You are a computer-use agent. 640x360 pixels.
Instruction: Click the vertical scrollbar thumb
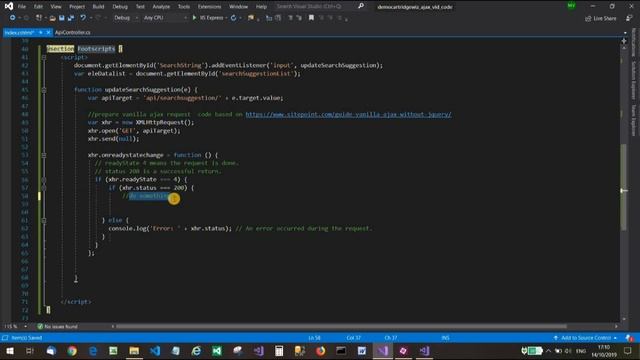click(x=624, y=188)
